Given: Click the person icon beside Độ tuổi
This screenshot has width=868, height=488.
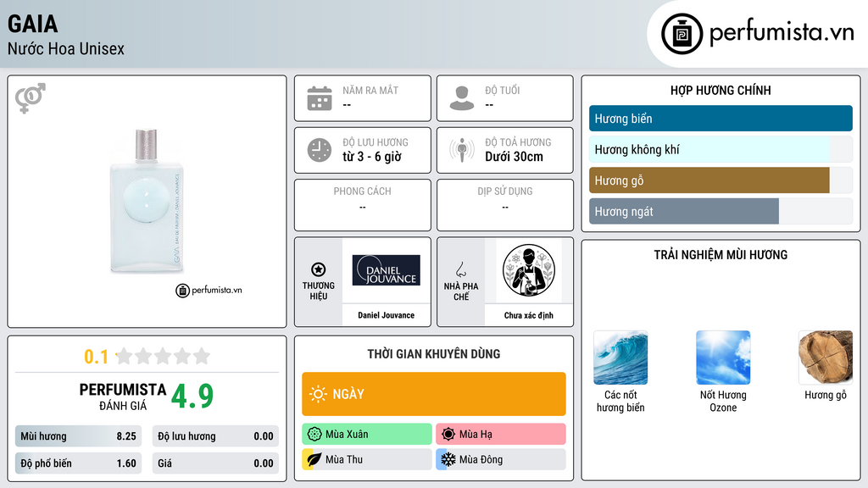Looking at the screenshot, I should (462, 98).
